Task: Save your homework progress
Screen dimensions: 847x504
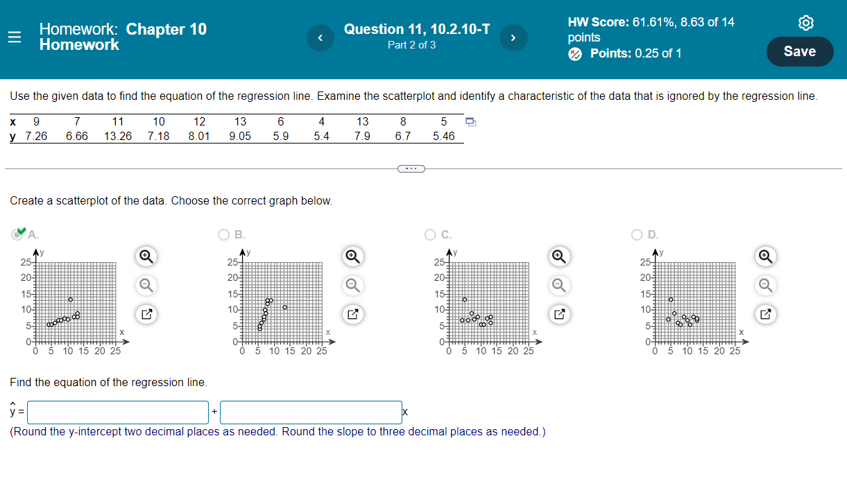Action: [799, 51]
